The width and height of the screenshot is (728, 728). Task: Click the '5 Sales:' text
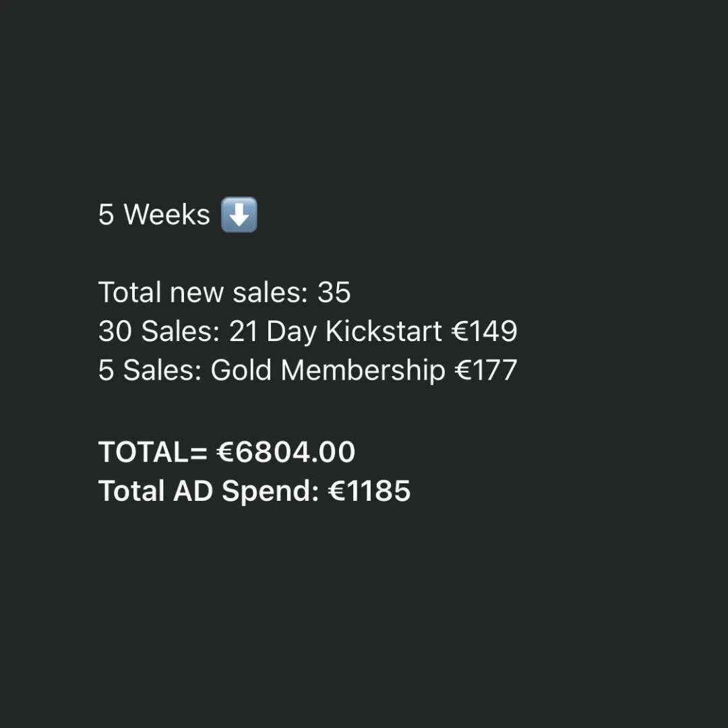pos(150,371)
